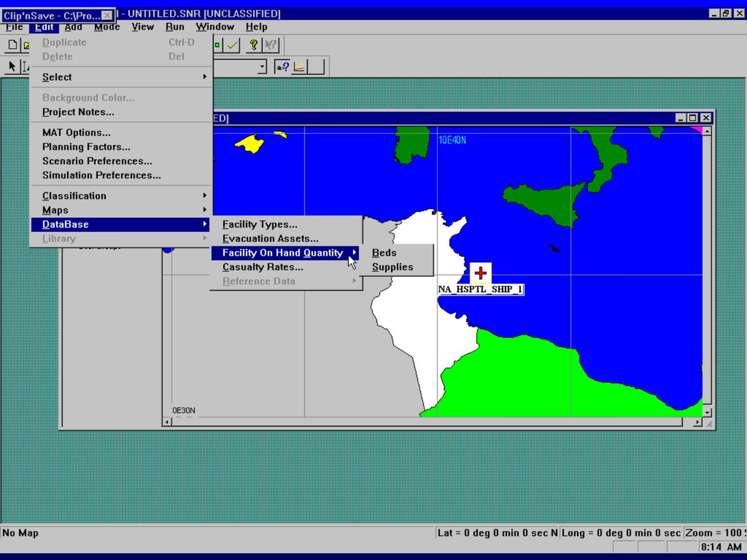Screen dimensions: 747x560
Task: Click the red cross hospital ship icon
Action: click(x=480, y=273)
